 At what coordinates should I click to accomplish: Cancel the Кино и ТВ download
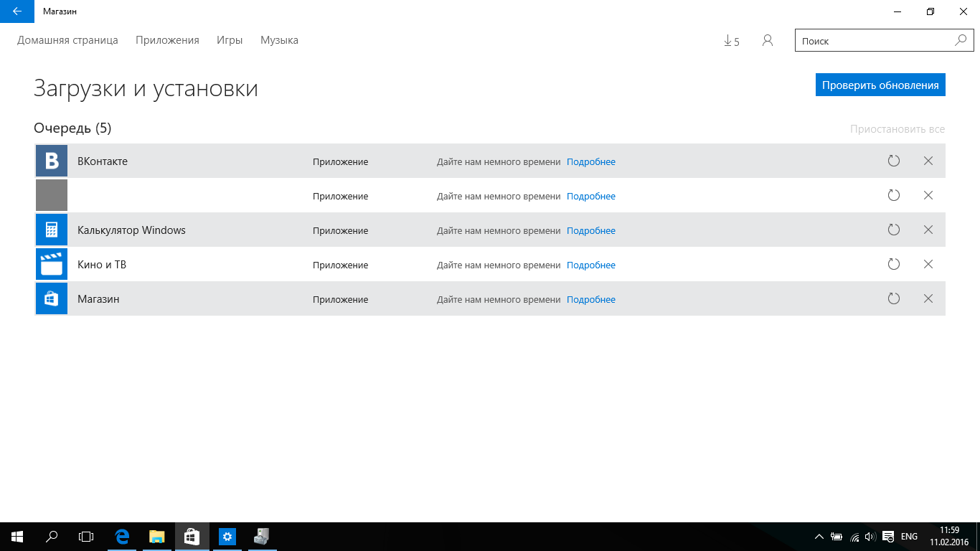point(928,265)
